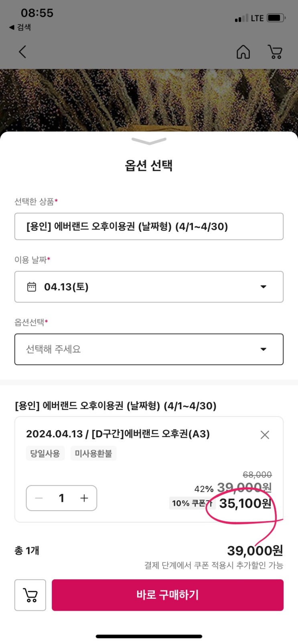Increase ticket quantity with plus button

point(84,498)
